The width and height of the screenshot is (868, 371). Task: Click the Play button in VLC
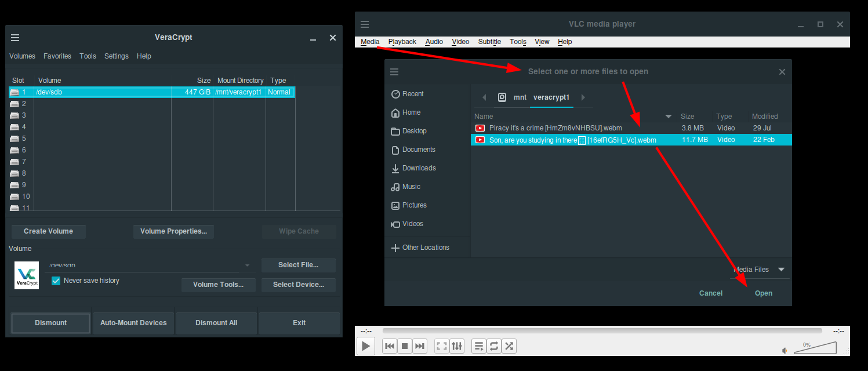pos(365,346)
